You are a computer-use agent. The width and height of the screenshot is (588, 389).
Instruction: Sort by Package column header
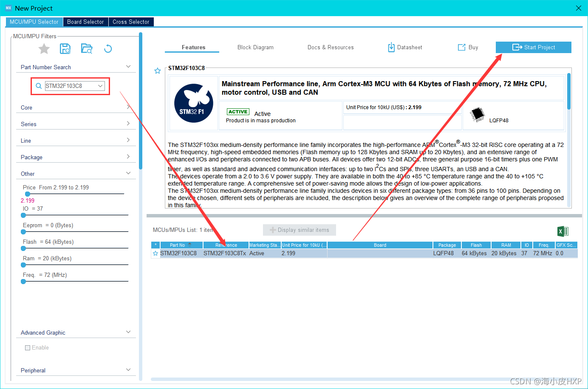pos(447,245)
